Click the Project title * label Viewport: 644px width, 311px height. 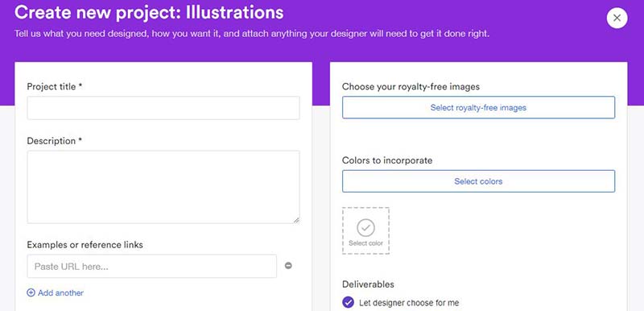tap(55, 87)
